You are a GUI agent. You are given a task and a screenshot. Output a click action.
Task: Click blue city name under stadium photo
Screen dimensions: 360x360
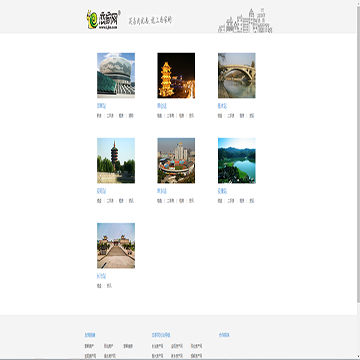click(162, 191)
